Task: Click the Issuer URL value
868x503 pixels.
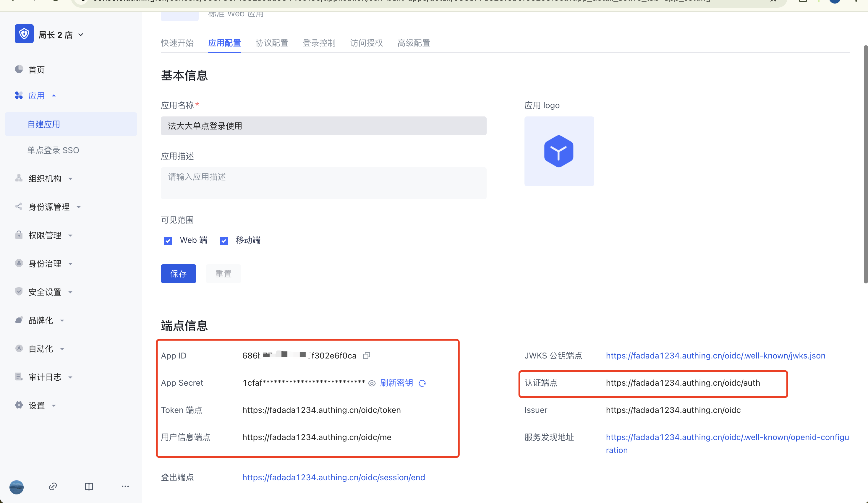Action: pyautogui.click(x=673, y=410)
